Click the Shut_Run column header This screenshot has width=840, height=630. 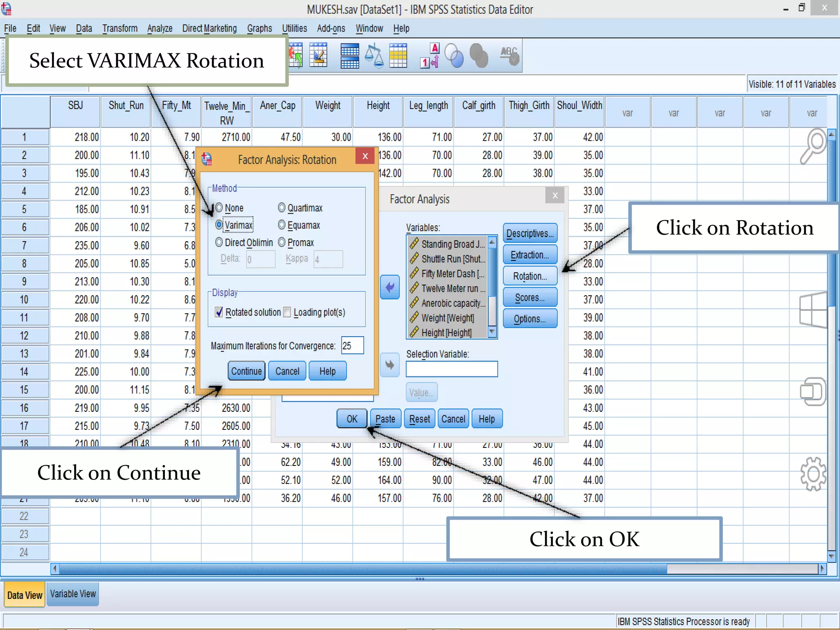tap(126, 112)
